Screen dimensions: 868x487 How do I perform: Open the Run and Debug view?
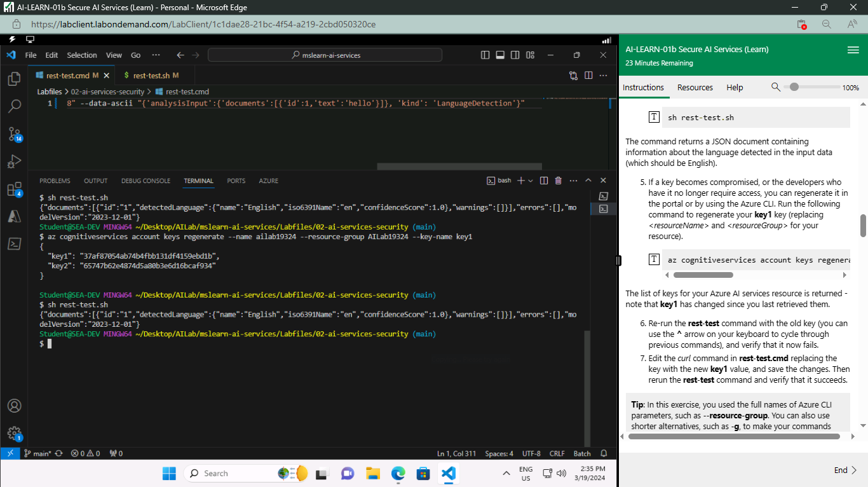(x=14, y=161)
